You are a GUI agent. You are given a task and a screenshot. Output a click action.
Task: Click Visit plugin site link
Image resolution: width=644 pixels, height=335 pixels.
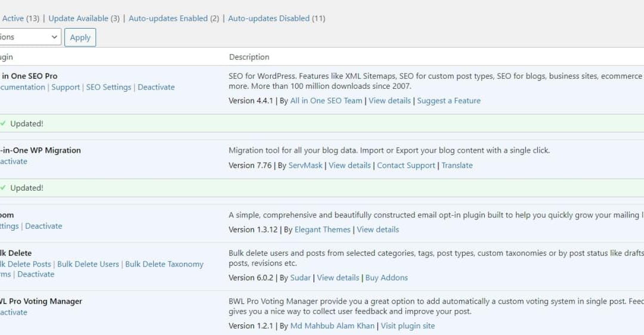point(407,325)
